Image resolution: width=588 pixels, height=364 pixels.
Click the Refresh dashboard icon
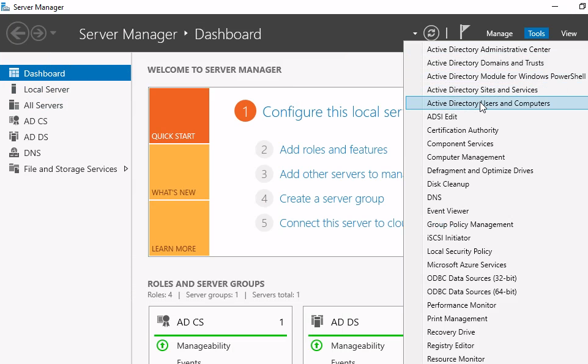431,33
